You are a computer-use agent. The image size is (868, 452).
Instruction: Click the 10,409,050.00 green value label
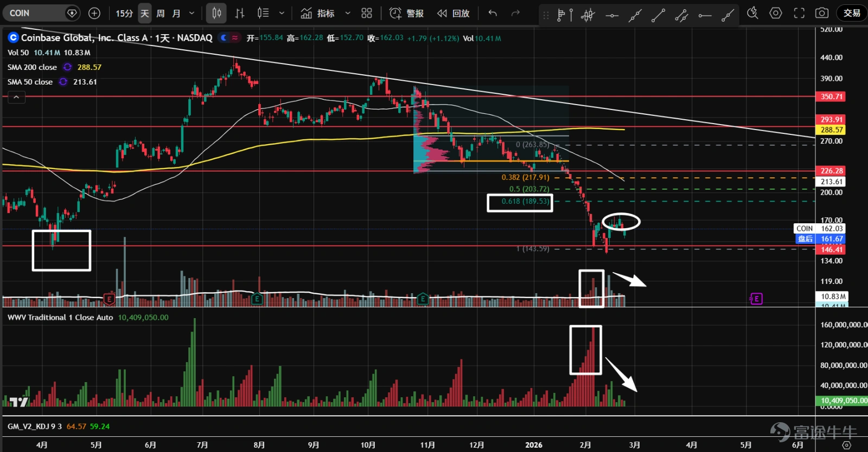[x=842, y=401]
